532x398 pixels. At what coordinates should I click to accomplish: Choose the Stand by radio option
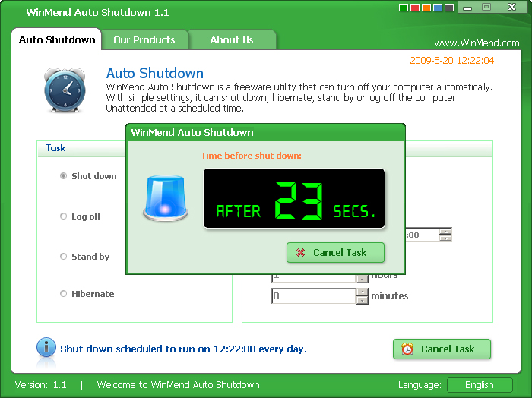pos(64,257)
